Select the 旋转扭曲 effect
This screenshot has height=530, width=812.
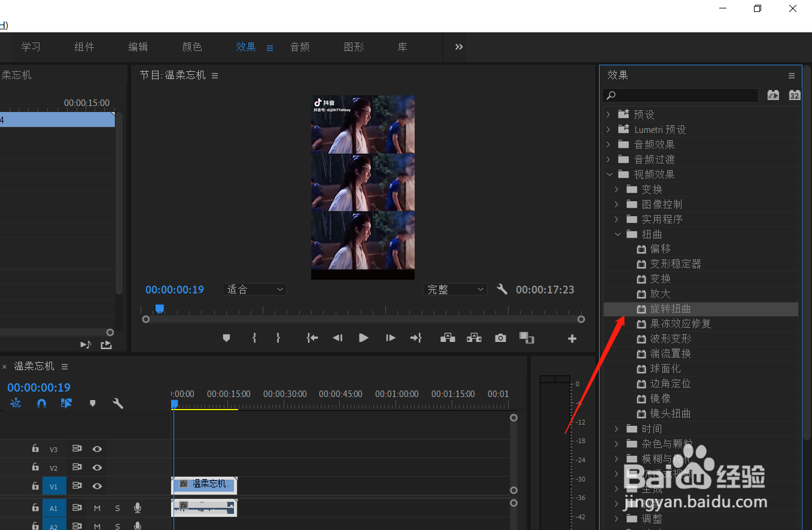pyautogui.click(x=701, y=309)
